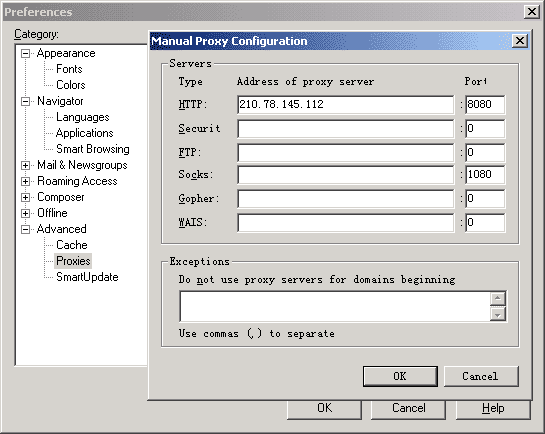Click the Socks proxy address field
The image size is (545, 434).
click(345, 174)
